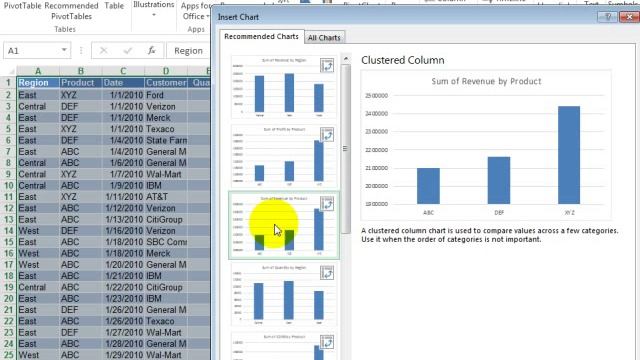Click the Customer header cell D1

click(166, 82)
